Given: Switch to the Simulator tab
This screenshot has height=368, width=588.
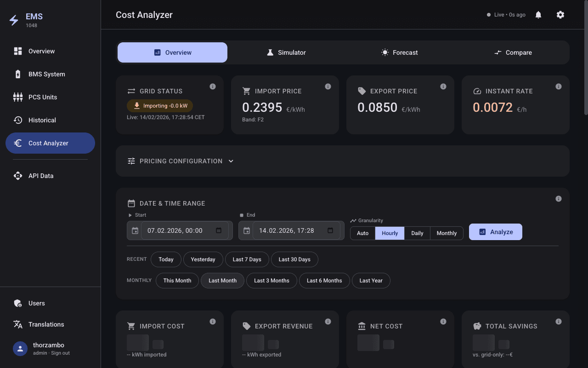Looking at the screenshot, I should 286,52.
